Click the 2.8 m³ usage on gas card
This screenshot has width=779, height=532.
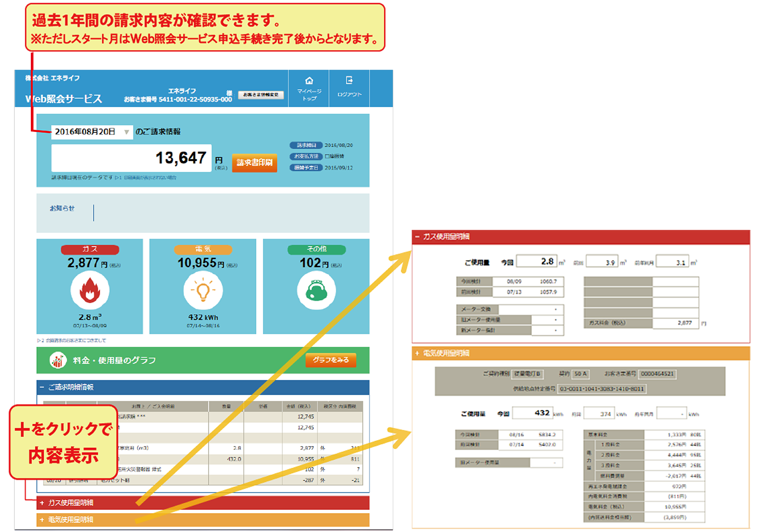coord(90,317)
